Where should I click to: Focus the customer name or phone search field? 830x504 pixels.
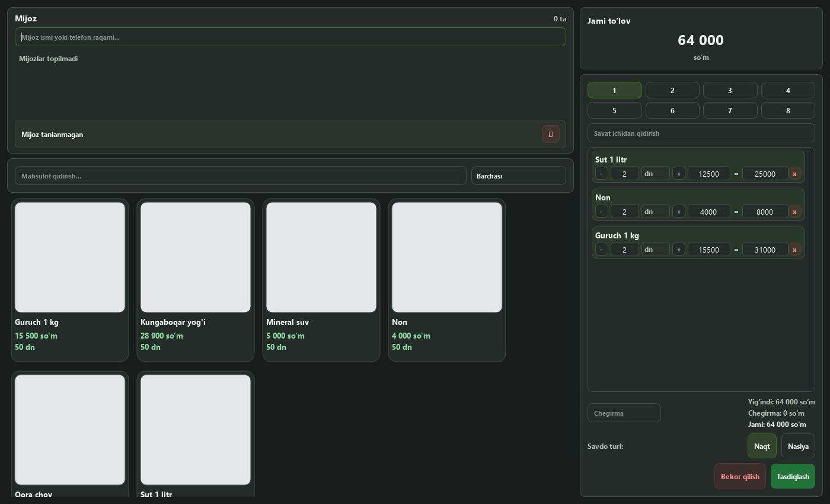pyautogui.click(x=290, y=37)
